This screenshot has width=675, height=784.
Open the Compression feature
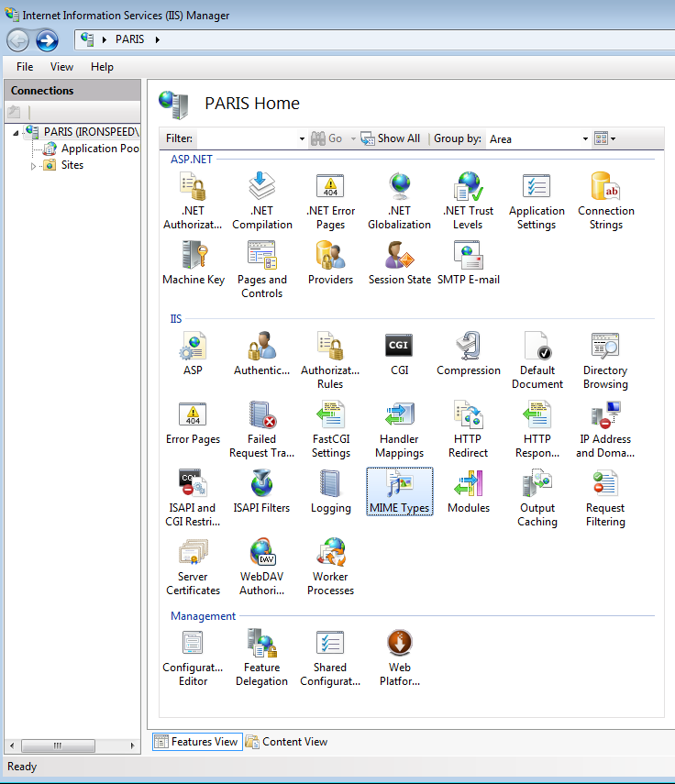(x=469, y=353)
